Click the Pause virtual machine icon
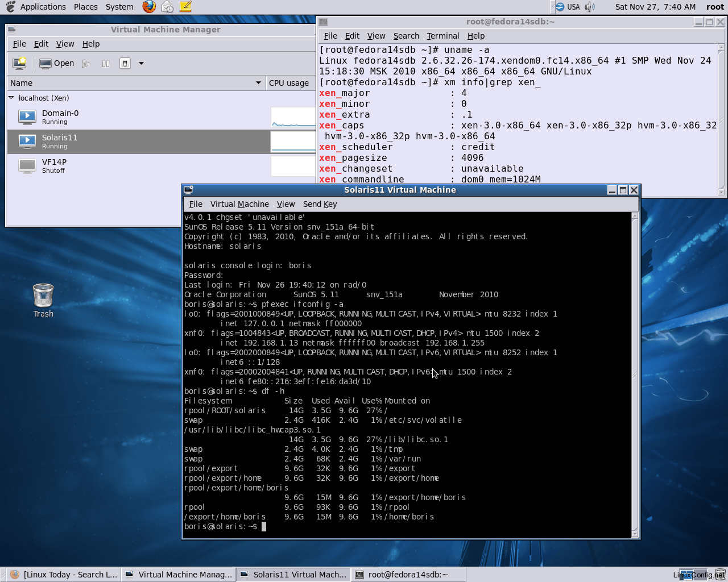 (105, 64)
